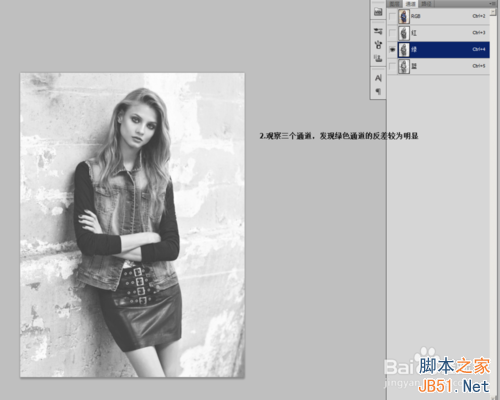Click the channels panel scrollbar up arrow
Image resolution: width=500 pixels, height=400 pixels.
(493, 11)
